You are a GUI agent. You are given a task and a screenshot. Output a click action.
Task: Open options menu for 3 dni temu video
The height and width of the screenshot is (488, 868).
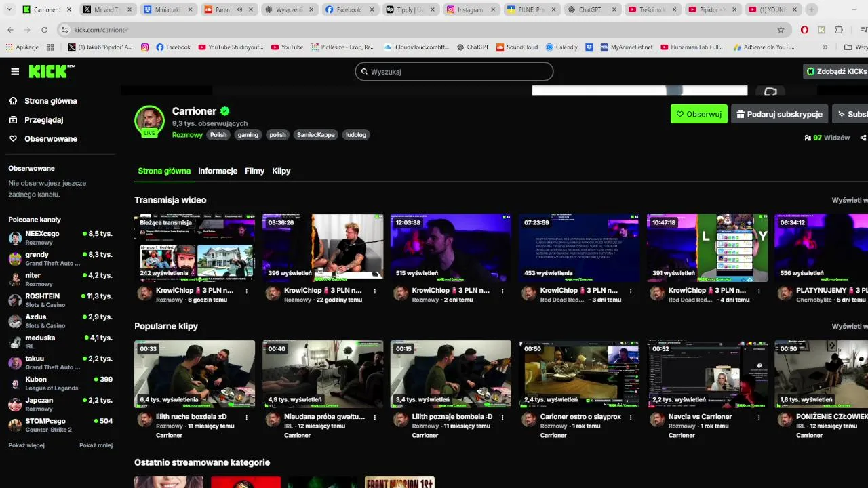(x=631, y=291)
